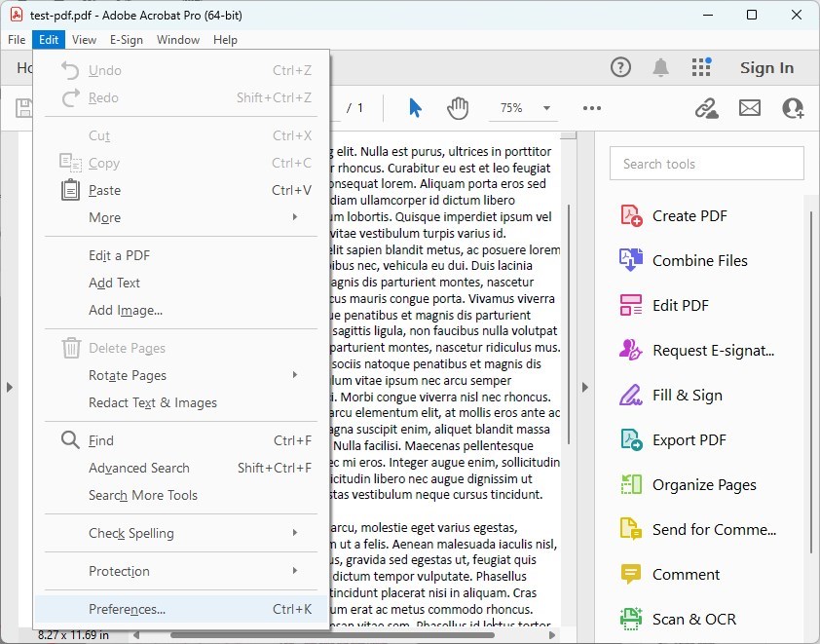Click the email envelope icon

[749, 108]
